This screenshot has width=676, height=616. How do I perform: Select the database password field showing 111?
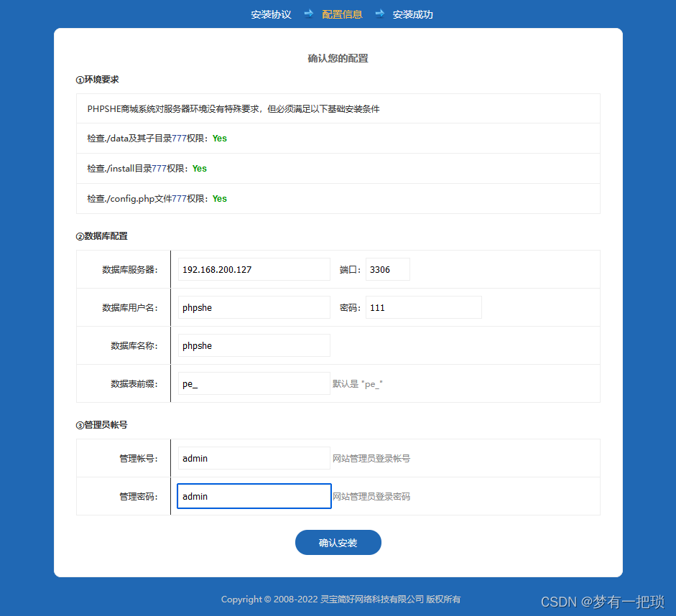click(x=423, y=307)
